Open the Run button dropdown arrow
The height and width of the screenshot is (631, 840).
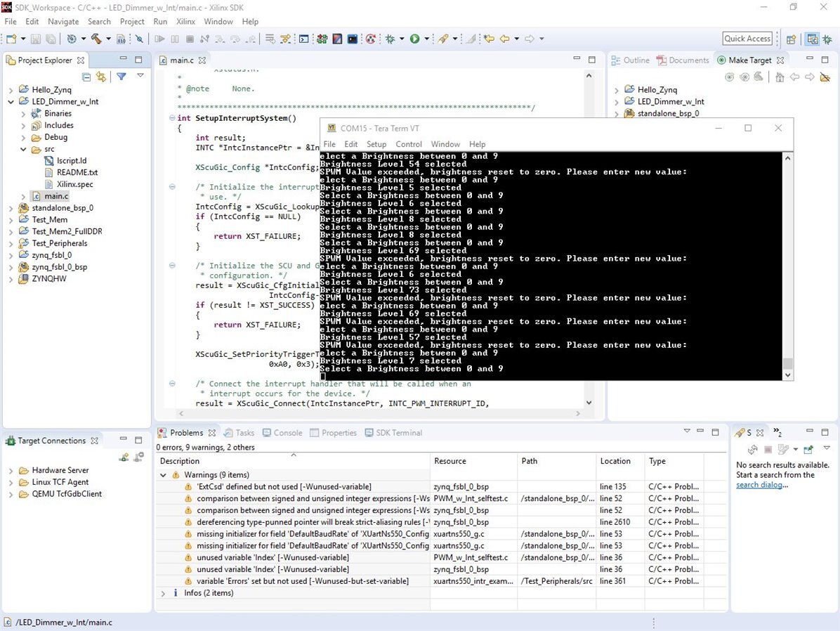[426, 39]
